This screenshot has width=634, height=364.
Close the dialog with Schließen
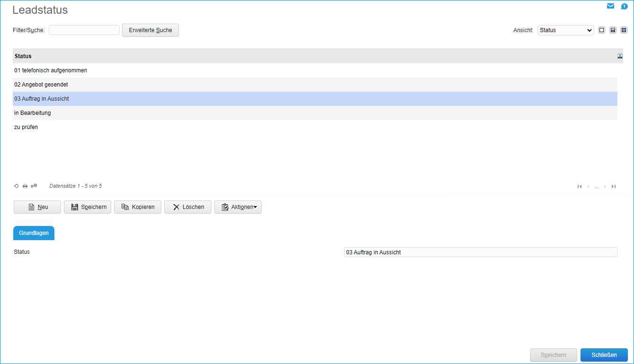(604, 355)
